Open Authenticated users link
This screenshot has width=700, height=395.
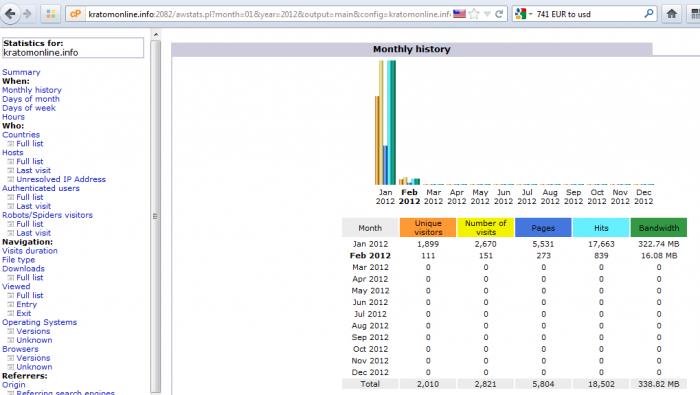(x=41, y=188)
